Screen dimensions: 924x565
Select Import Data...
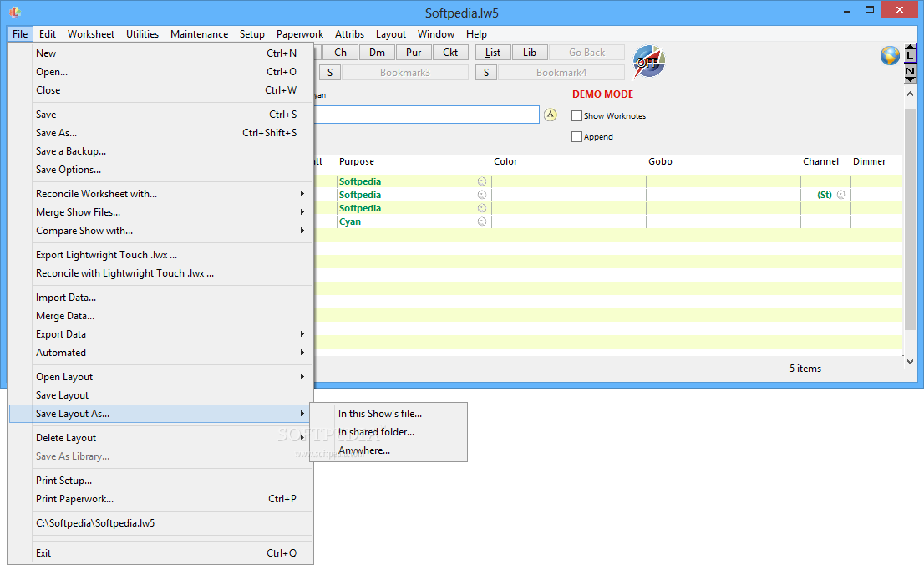(161, 298)
